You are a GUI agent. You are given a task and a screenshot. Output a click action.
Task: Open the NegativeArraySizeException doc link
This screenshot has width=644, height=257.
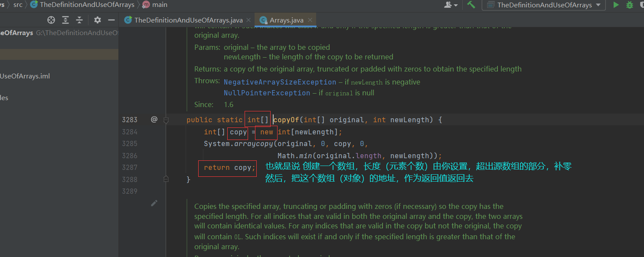coord(280,82)
